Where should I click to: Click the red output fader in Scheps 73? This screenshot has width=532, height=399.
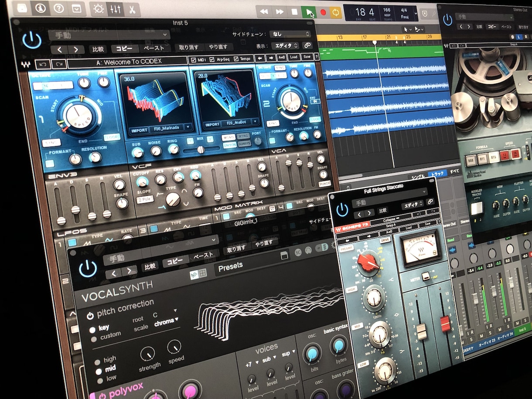pos(444,323)
